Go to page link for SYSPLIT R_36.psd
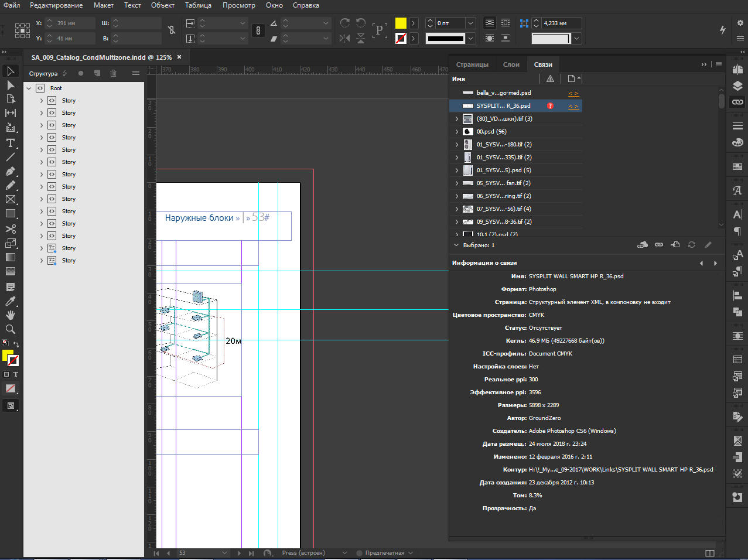 click(x=573, y=106)
